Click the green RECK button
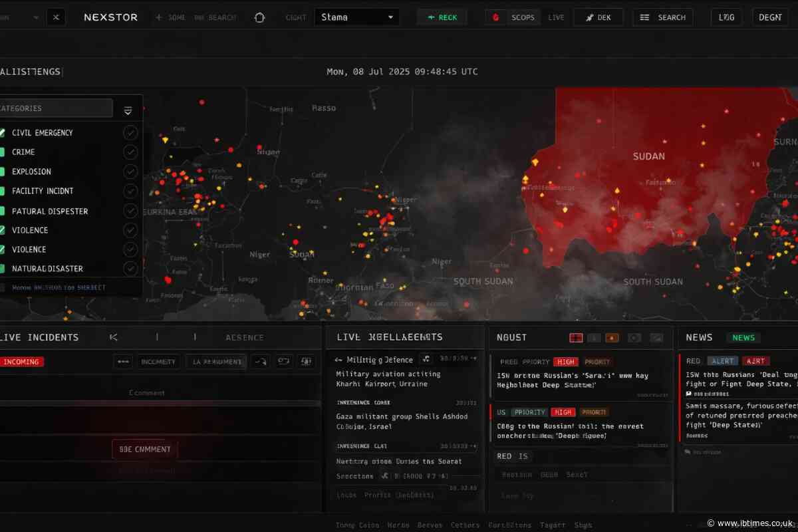 442,17
